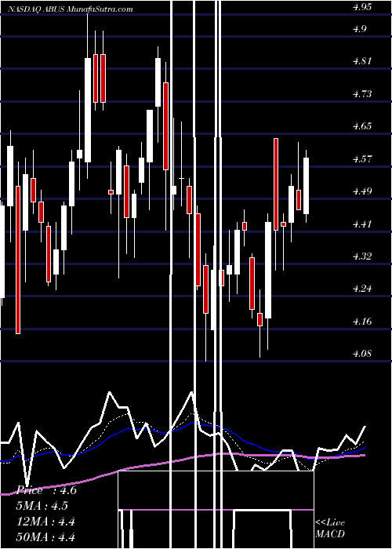Image resolution: width=392 pixels, height=549 pixels.
Task: Click the 4.95 price axis label
Action: [x=363, y=7]
